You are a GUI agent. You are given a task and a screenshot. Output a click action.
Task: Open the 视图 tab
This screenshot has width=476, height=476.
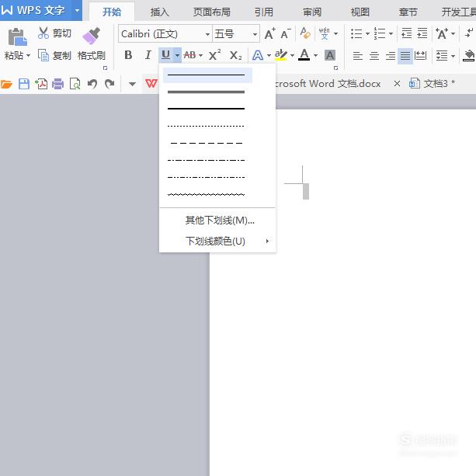coord(360,12)
